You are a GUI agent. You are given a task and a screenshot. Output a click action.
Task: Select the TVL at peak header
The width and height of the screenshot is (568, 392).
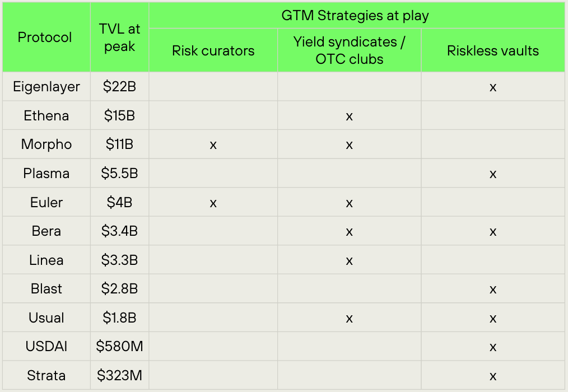point(119,38)
